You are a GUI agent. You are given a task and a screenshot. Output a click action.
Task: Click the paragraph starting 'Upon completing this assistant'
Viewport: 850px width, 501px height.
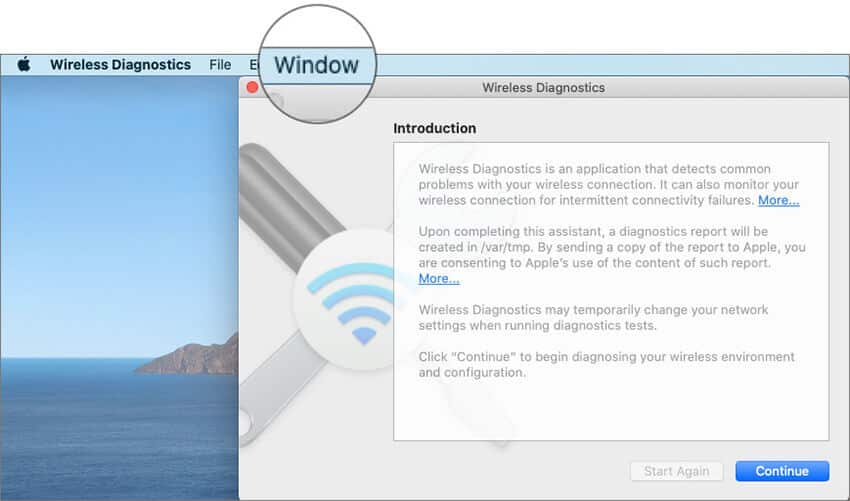click(x=612, y=255)
